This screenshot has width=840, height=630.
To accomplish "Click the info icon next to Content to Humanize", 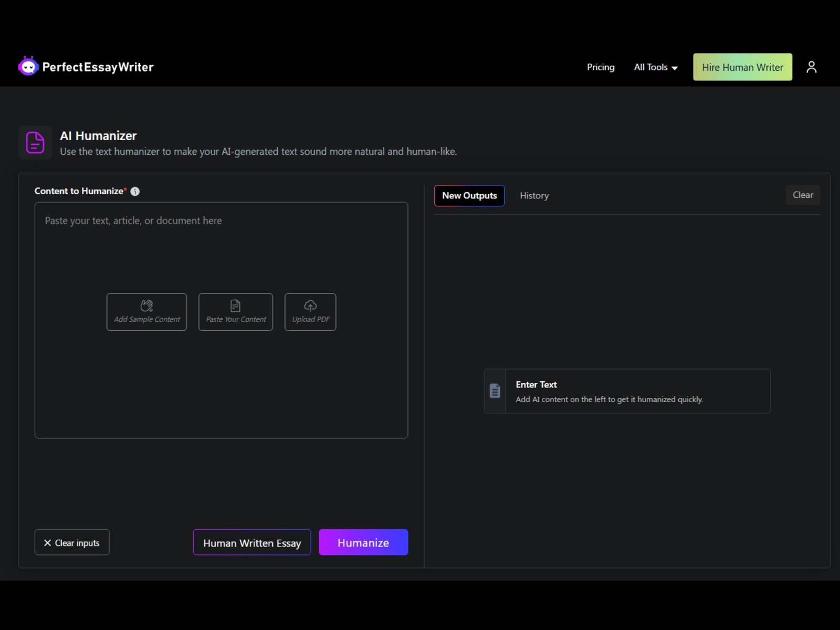I will (135, 191).
